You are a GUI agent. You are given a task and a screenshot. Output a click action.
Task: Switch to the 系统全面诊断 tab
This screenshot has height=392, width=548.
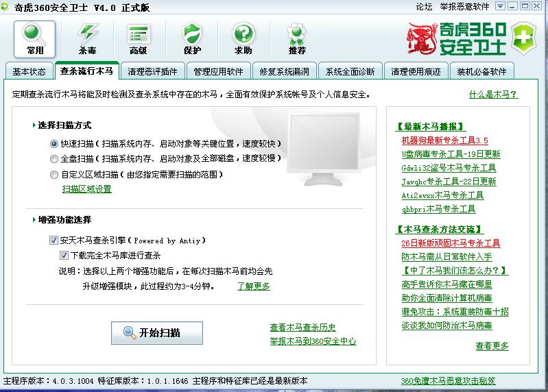350,71
